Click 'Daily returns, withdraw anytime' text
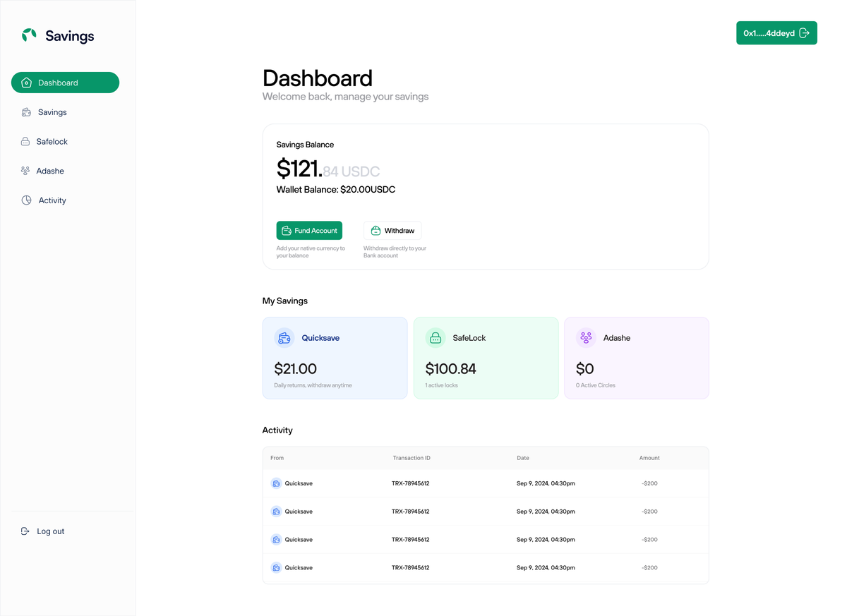847x616 pixels. coord(313,385)
